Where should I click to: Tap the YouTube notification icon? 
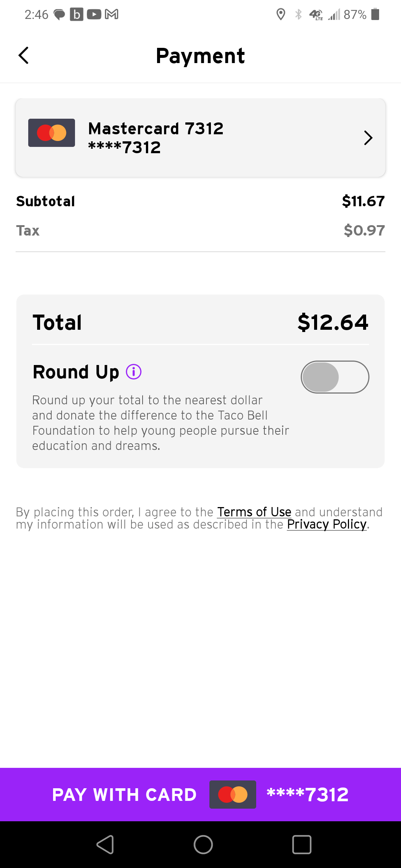(94, 14)
